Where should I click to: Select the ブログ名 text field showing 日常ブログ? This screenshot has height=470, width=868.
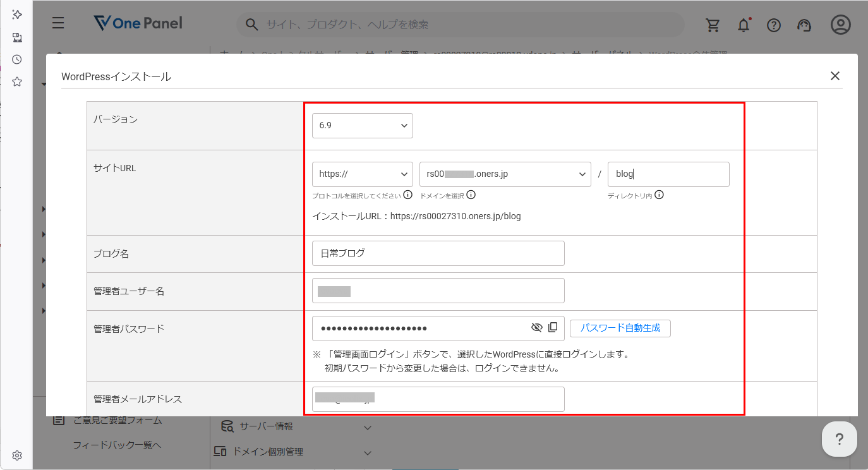[438, 253]
